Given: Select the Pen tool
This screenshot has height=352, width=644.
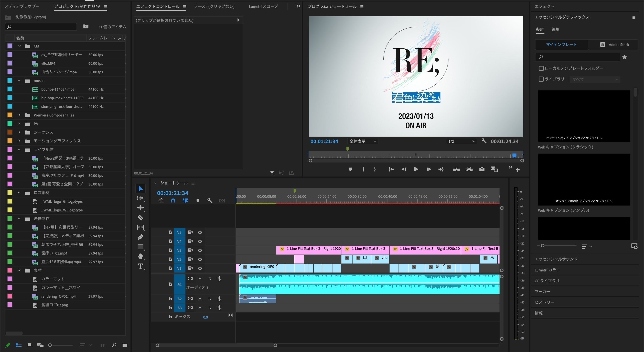Looking at the screenshot, I should coord(140,237).
